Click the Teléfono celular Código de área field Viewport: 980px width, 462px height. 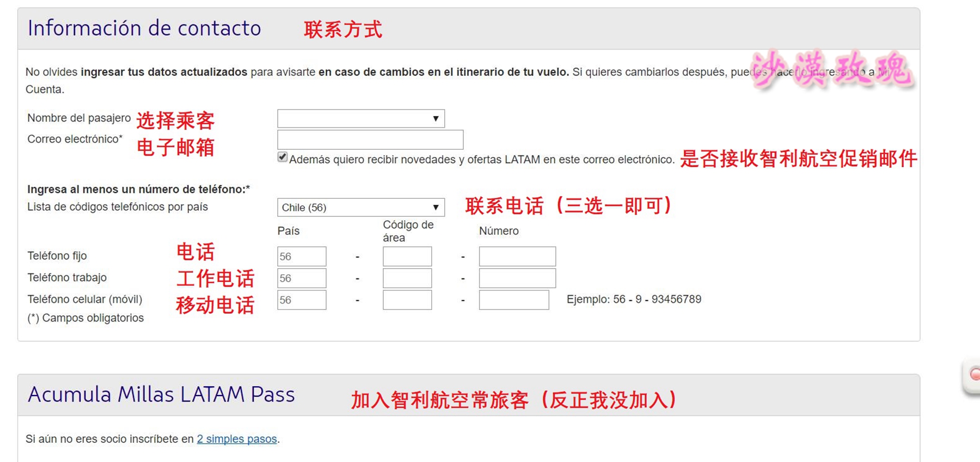(407, 300)
